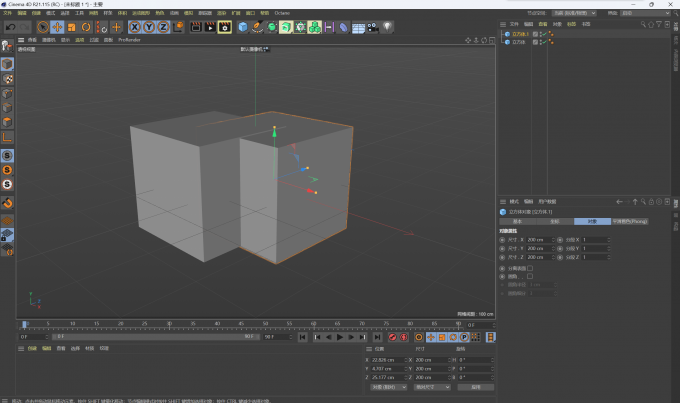Open the layout dropdown at top right
Screen dimensions: 680x403
(646, 13)
